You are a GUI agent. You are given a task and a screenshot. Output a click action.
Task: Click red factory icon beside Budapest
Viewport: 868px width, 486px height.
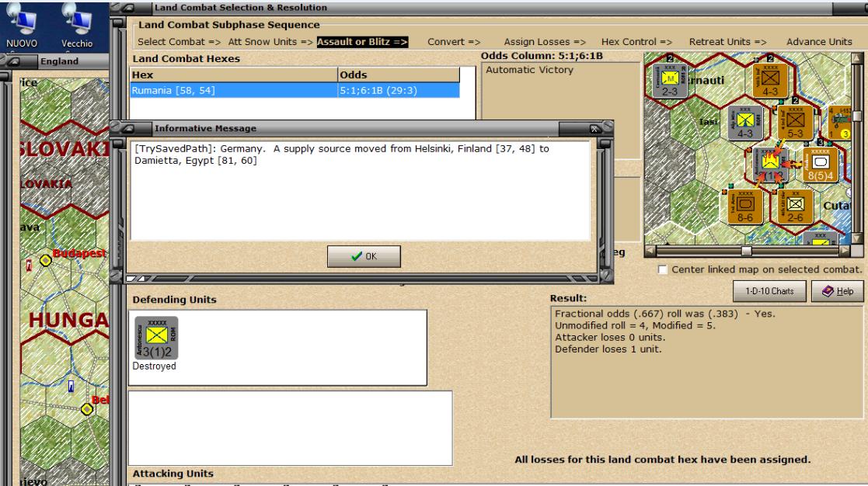(30, 266)
